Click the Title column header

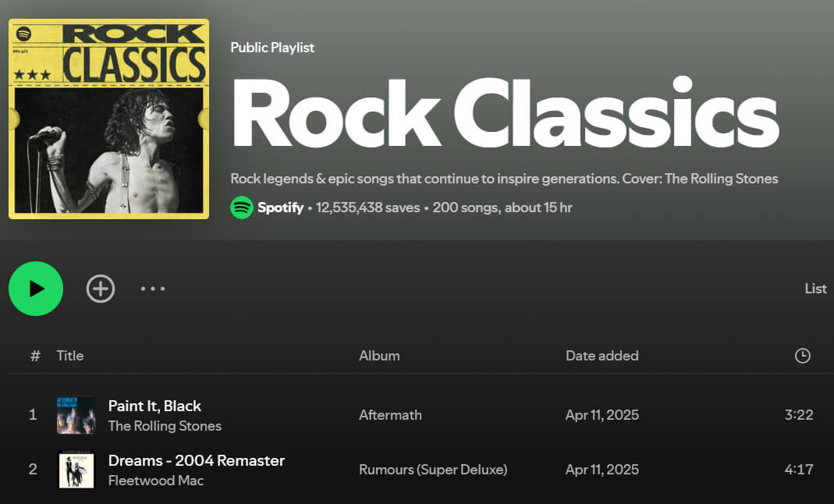[69, 356]
